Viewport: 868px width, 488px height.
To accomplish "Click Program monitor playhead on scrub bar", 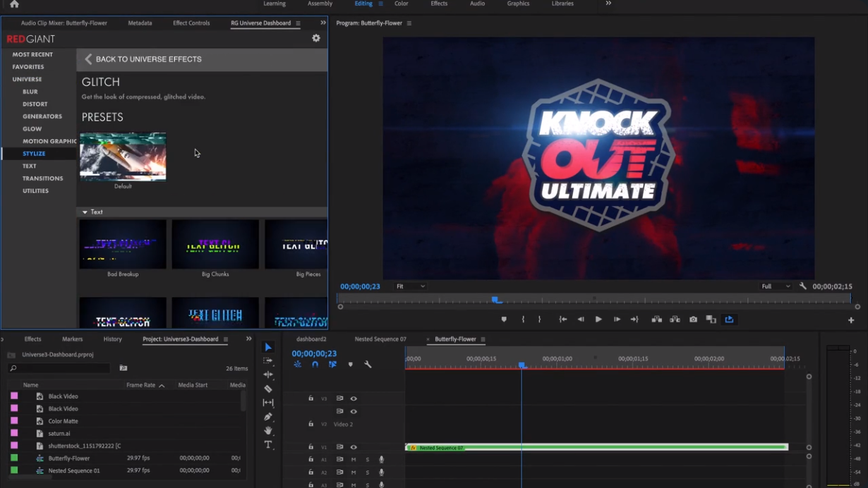I will (496, 300).
